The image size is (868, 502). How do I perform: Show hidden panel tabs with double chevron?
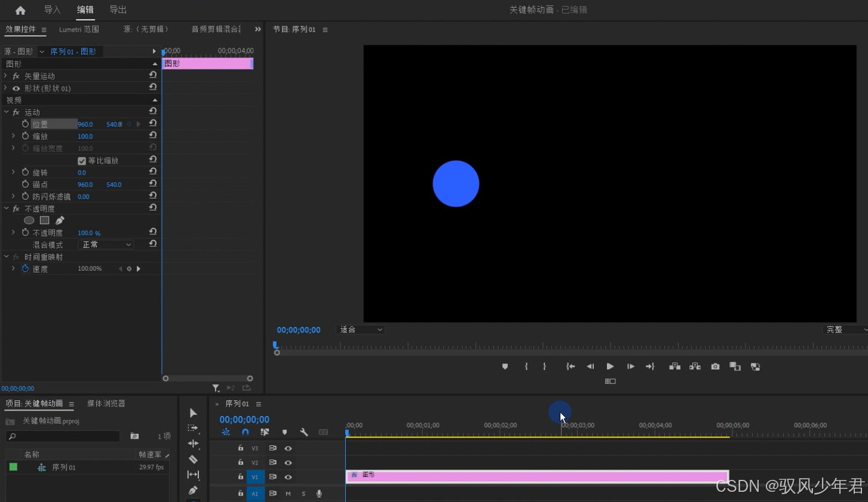pos(258,29)
